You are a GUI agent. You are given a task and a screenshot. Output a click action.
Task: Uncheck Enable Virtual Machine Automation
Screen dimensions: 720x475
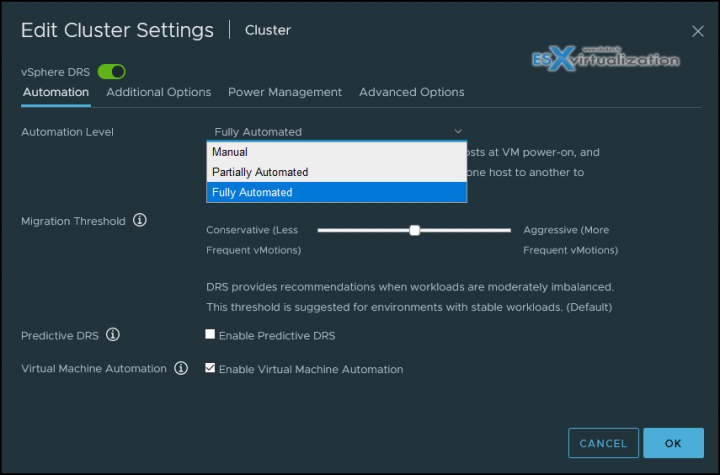[210, 369]
